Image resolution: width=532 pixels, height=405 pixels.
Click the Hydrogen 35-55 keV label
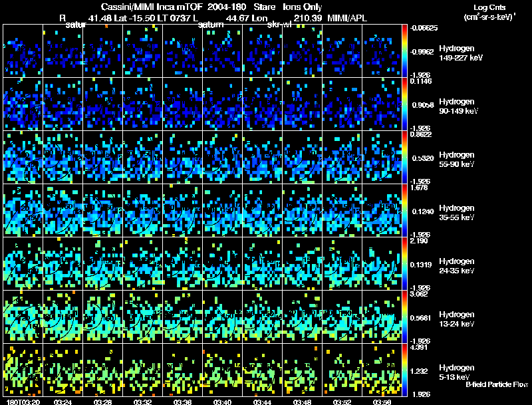(x=457, y=213)
